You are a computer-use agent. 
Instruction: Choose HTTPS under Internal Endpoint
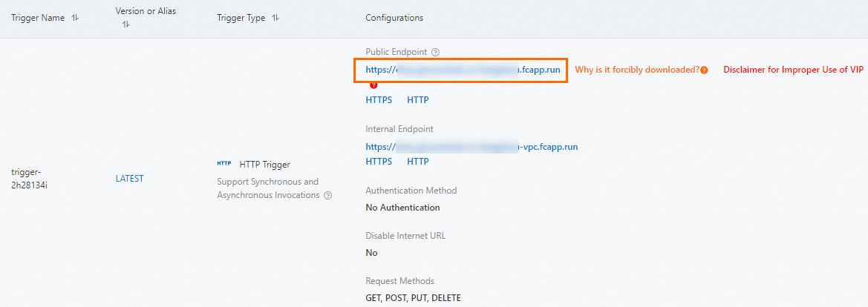(x=379, y=161)
